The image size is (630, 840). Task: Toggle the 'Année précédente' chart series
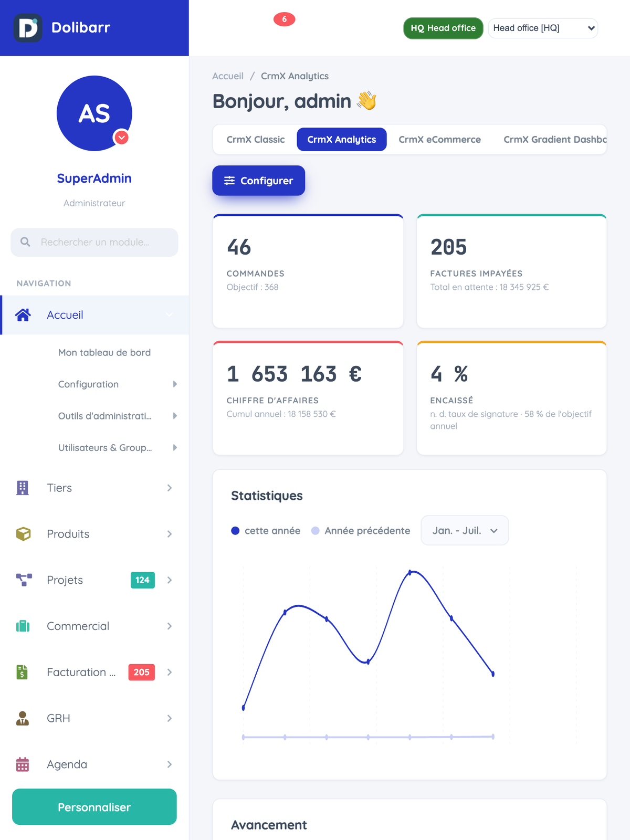click(361, 531)
